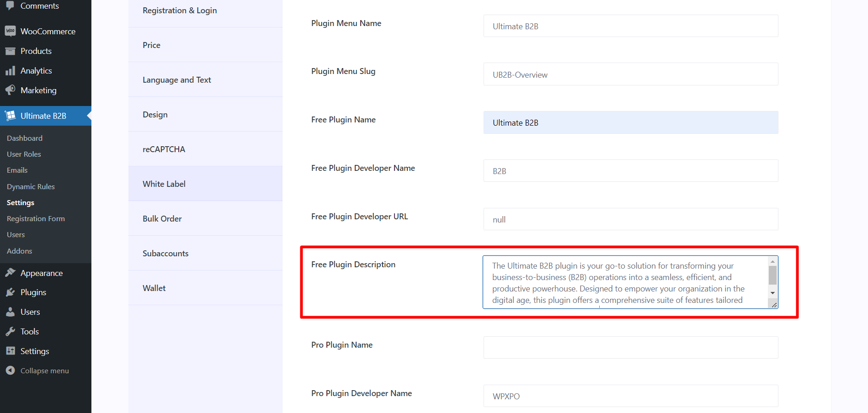
Task: Click the description textarea scrollbar thumb
Action: coord(773,275)
